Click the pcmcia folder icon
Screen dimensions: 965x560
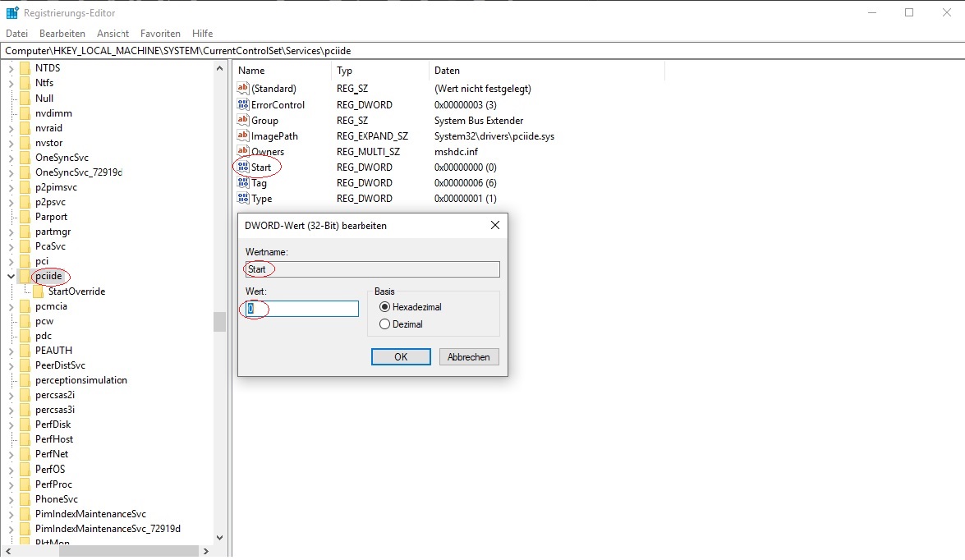25,305
